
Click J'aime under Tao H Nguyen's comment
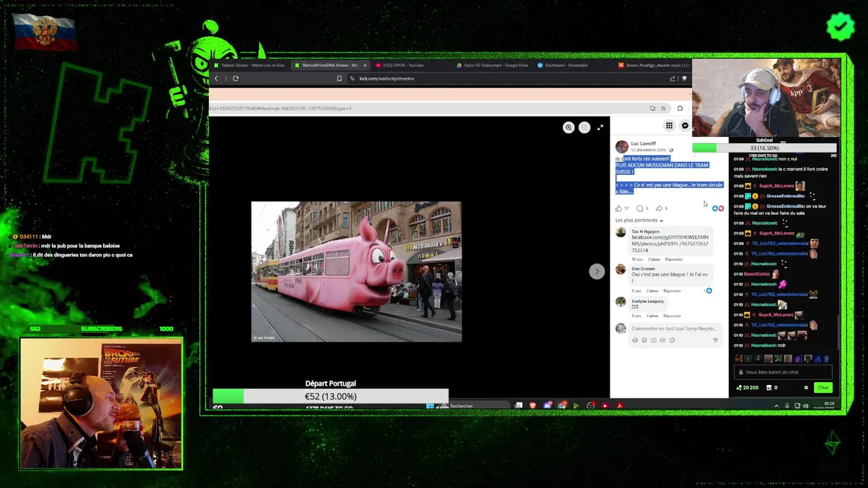654,259
